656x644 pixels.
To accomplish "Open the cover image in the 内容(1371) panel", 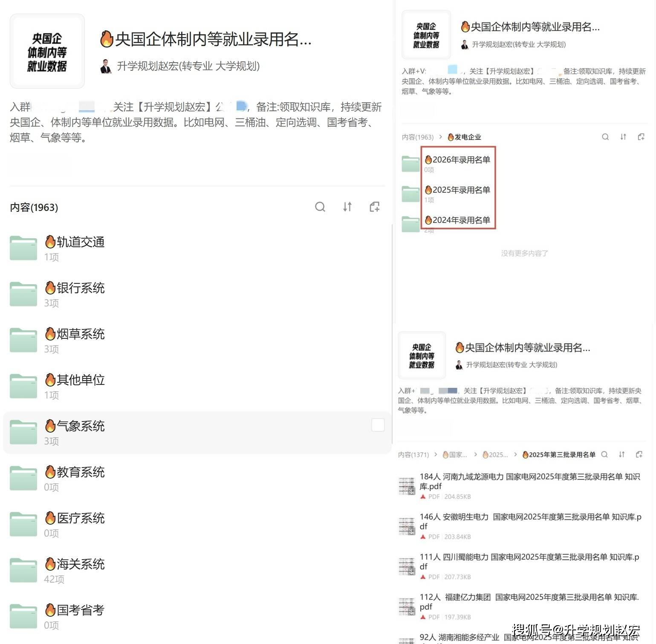I will [x=422, y=355].
